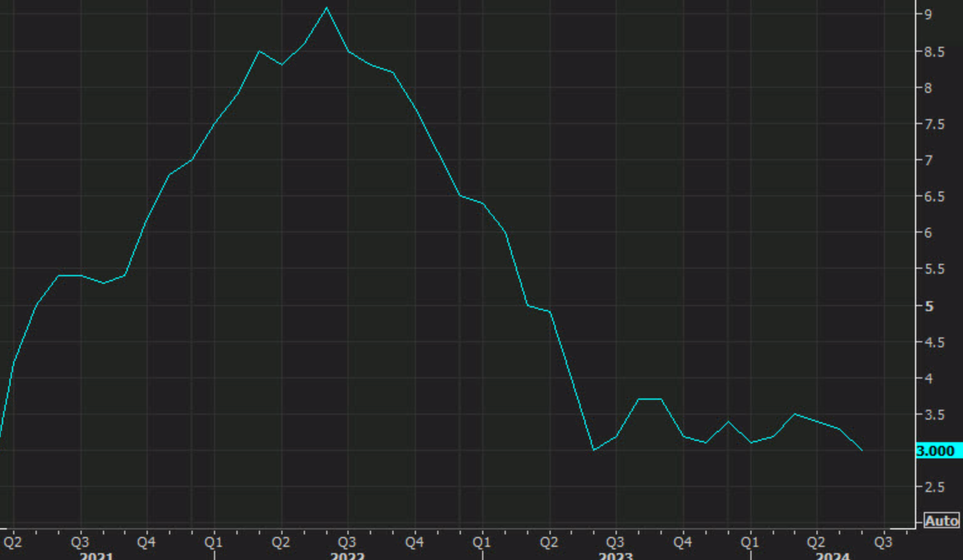Click the mid-2023 low point at 3.0
This screenshot has height=560, width=963.
pyautogui.click(x=594, y=450)
